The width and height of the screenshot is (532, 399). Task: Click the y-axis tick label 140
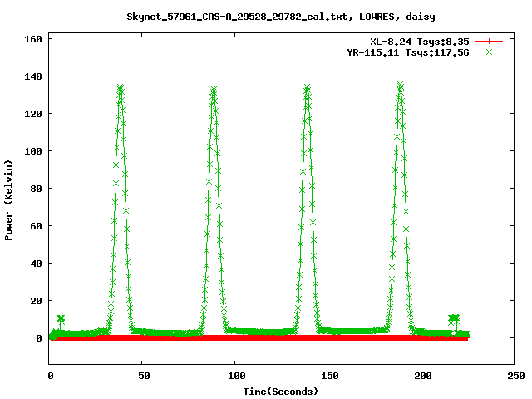[33, 76]
